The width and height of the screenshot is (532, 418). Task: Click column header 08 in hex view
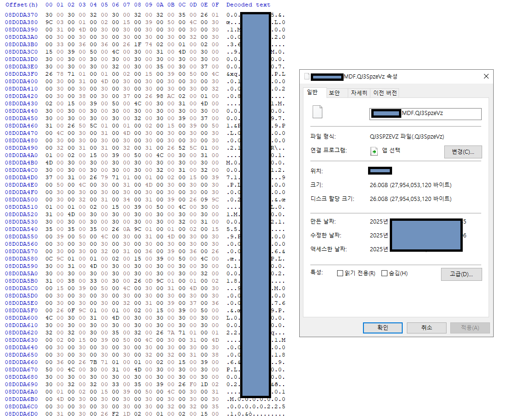pos(138,5)
